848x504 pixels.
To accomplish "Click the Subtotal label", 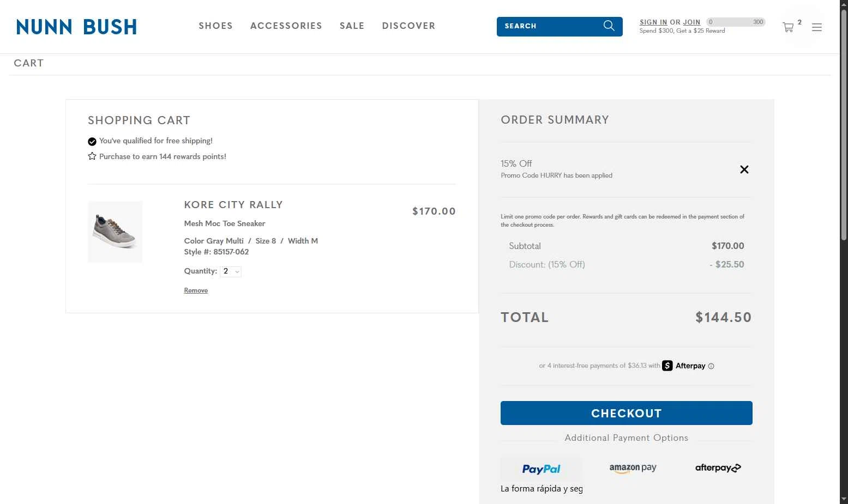I will (x=525, y=246).
